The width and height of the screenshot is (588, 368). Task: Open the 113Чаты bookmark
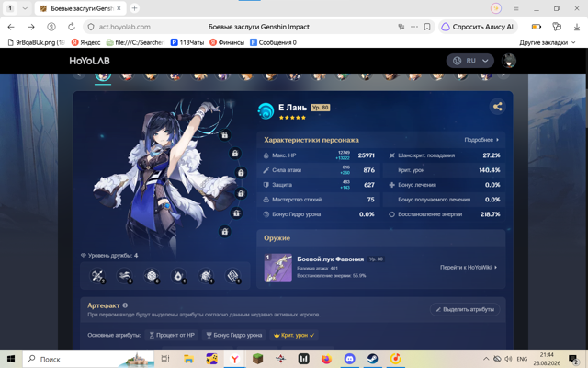tap(187, 42)
